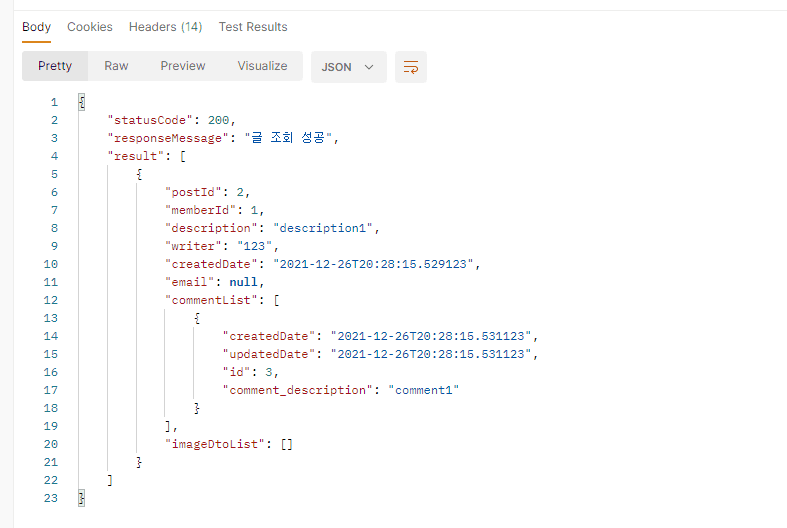
Task: Switch to Preview view
Action: [183, 66]
